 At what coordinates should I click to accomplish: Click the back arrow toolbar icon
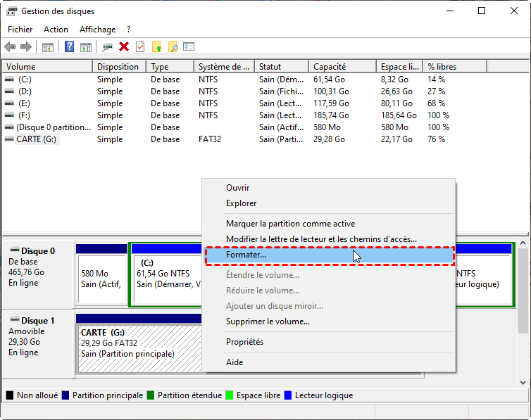tap(10, 47)
